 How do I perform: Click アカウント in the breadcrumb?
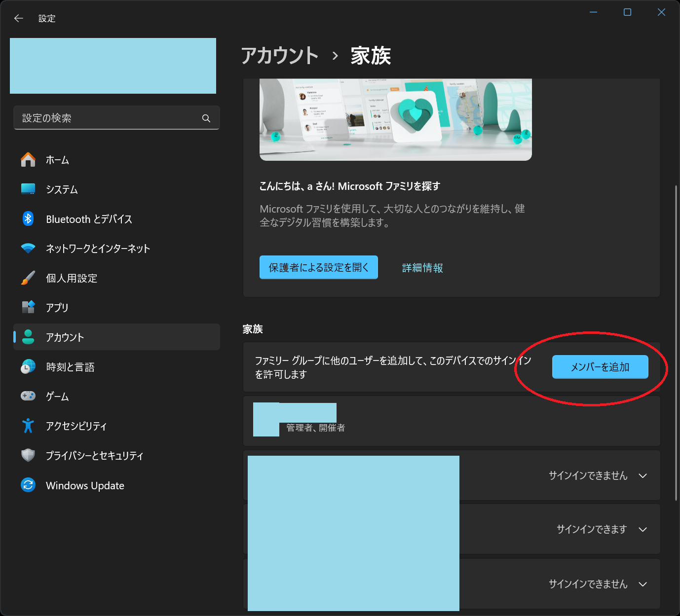tap(280, 55)
